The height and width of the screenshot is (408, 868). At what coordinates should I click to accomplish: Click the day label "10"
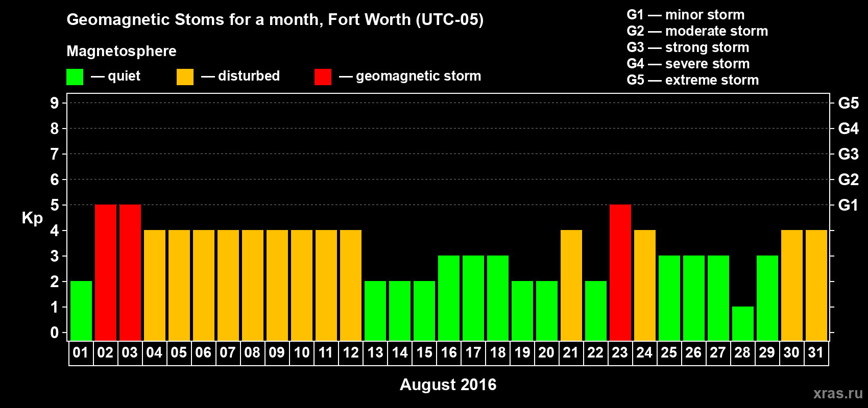tap(301, 352)
